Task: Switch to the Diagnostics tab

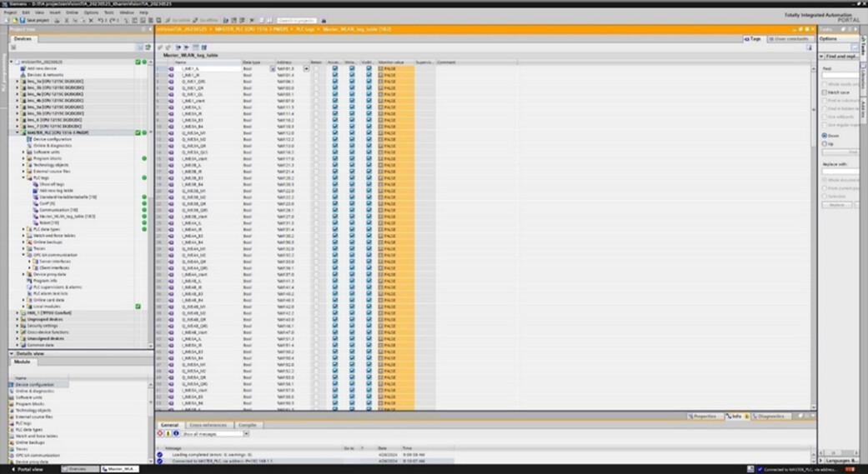Action: click(770, 416)
